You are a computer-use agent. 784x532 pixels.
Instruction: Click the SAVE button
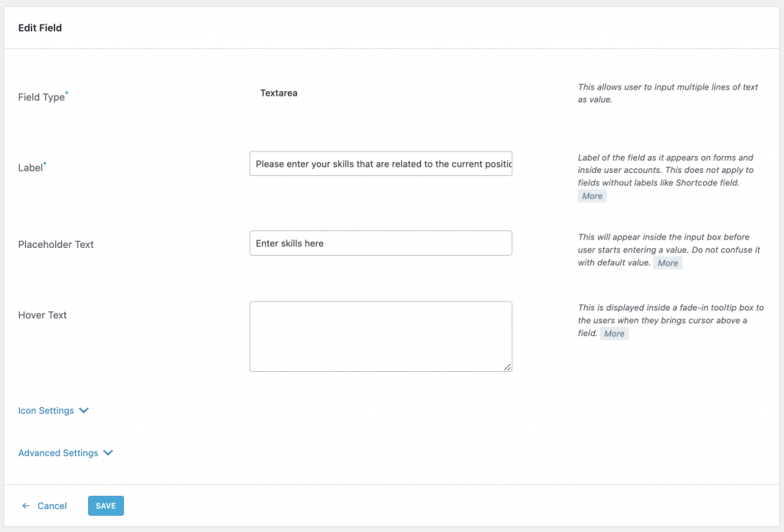[x=105, y=505]
